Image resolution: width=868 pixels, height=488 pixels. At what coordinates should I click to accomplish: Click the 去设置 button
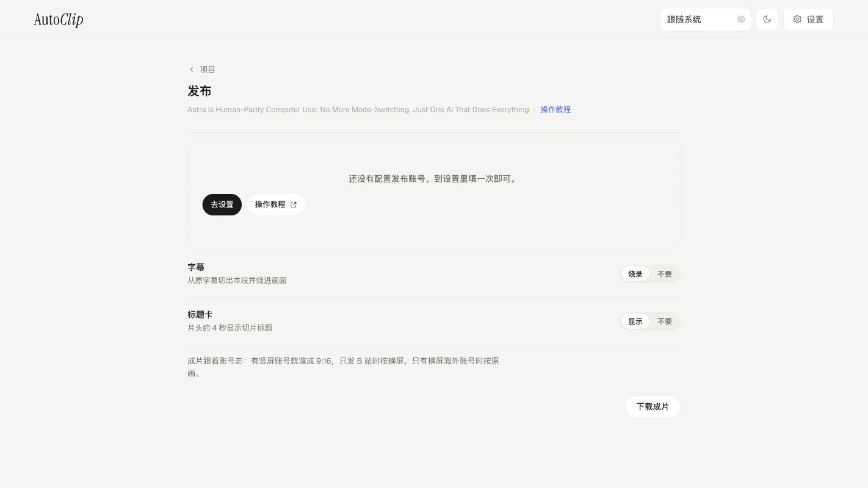(222, 205)
